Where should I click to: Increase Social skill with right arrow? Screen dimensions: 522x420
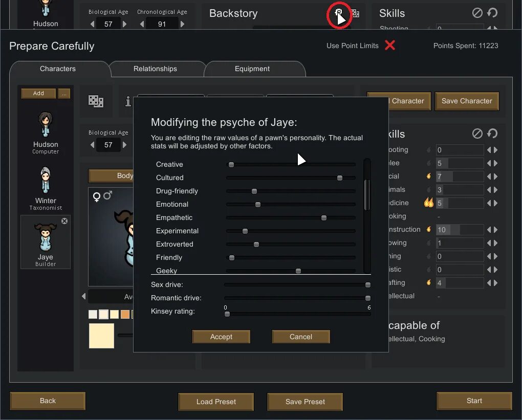[496, 176]
